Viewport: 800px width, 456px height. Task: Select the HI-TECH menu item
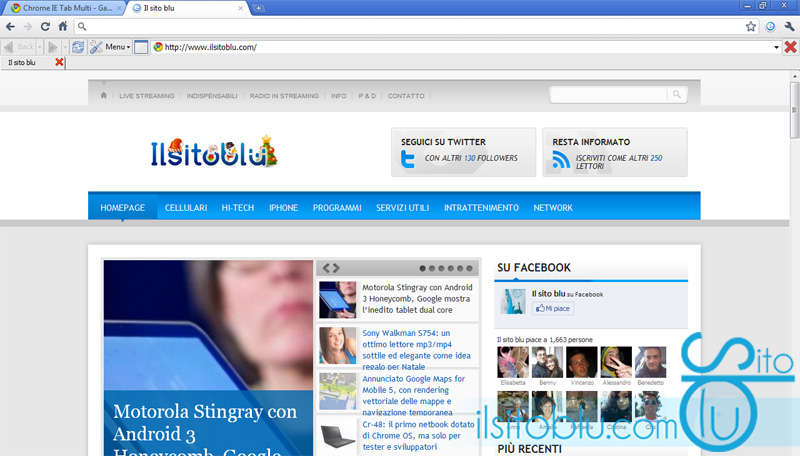238,208
